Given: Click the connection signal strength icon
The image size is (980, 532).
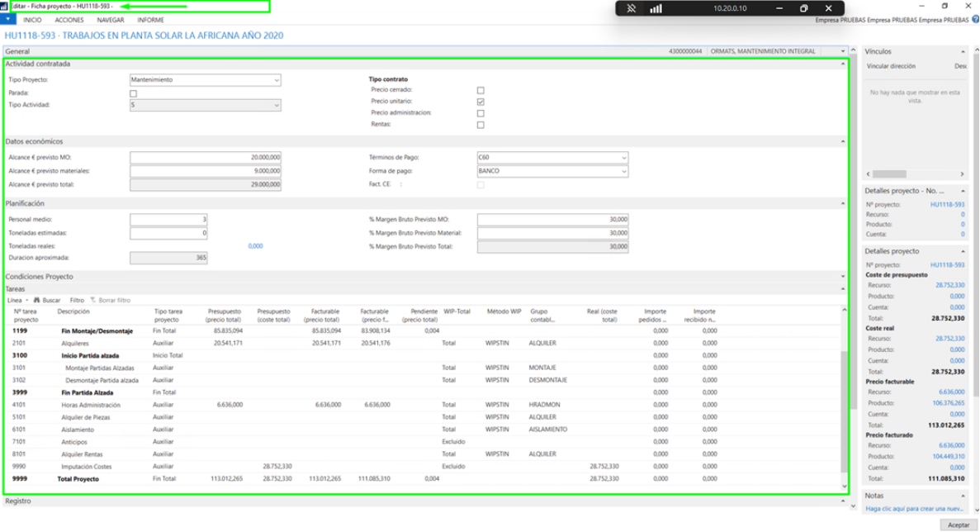Looking at the screenshot, I should click(x=656, y=8).
